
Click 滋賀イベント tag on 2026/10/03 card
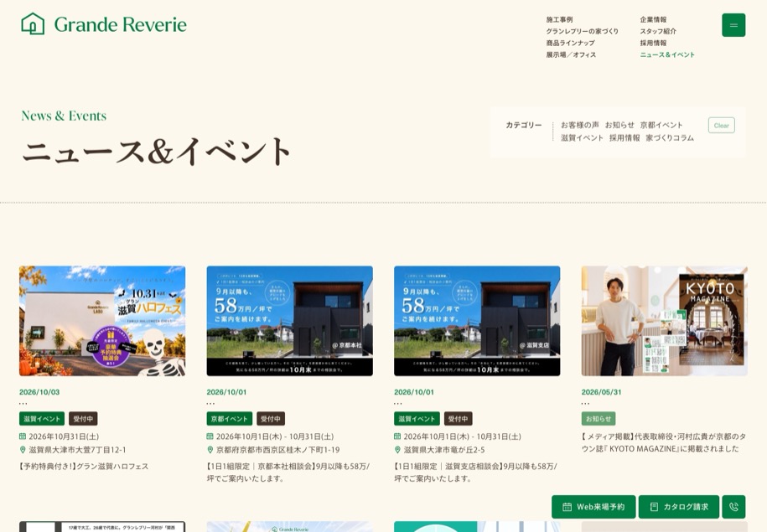click(42, 419)
